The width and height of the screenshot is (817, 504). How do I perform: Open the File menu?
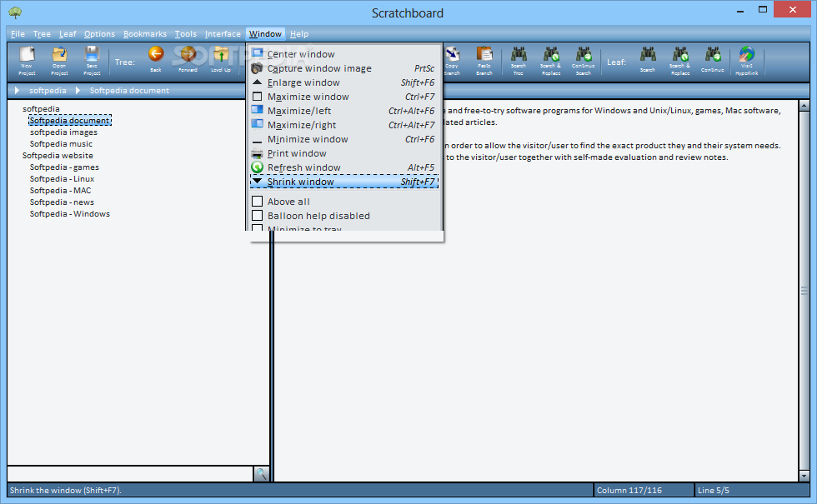pyautogui.click(x=18, y=34)
